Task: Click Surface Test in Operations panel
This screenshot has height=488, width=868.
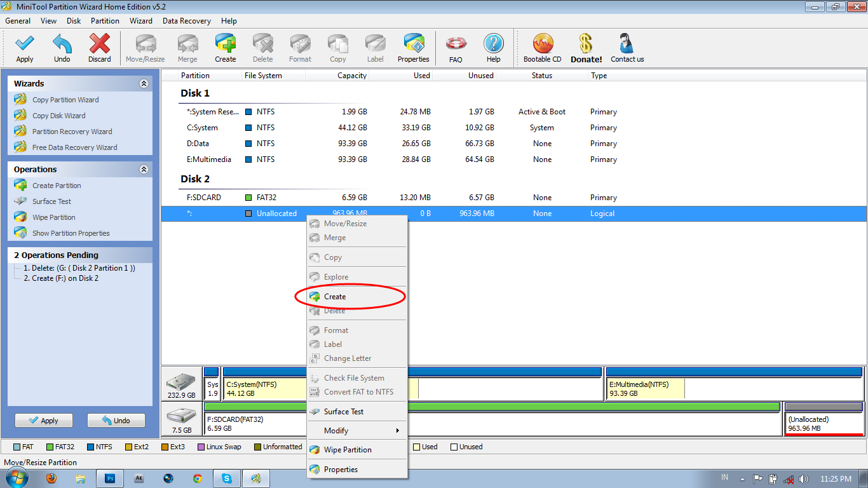Action: 52,201
